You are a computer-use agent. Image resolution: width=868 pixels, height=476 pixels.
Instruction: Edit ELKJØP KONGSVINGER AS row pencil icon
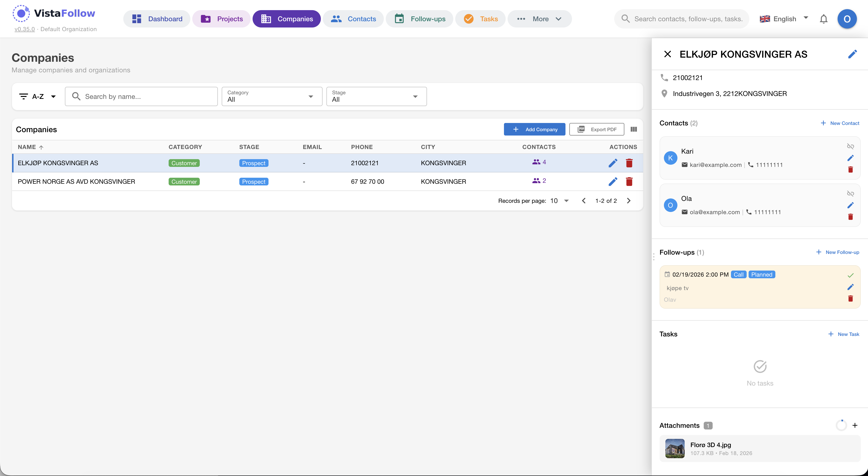tap(613, 163)
